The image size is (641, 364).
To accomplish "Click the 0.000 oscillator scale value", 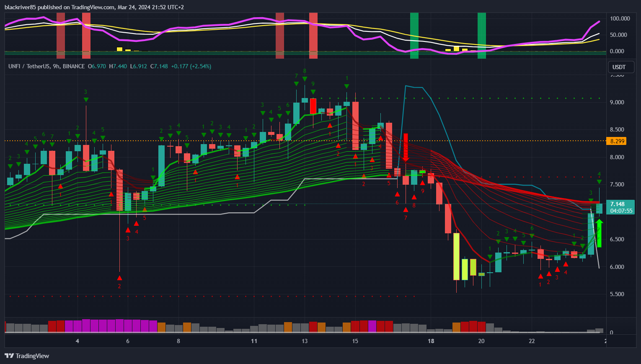I will (x=617, y=51).
